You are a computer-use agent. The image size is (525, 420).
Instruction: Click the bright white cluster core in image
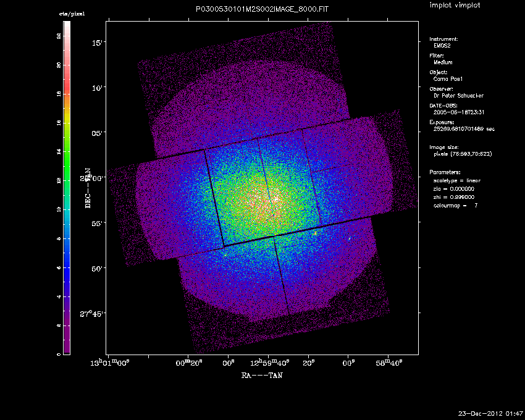[275, 199]
